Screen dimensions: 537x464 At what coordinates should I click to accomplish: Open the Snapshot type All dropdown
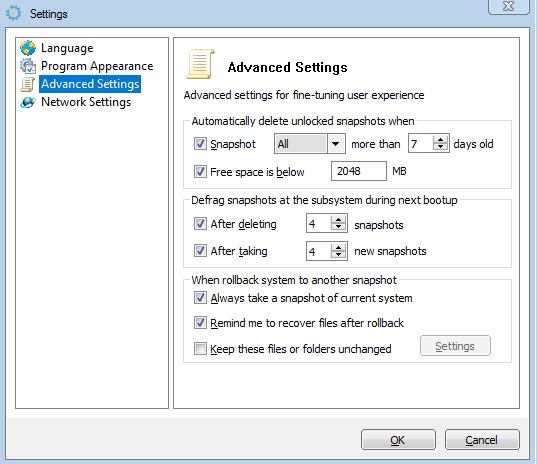(x=310, y=143)
